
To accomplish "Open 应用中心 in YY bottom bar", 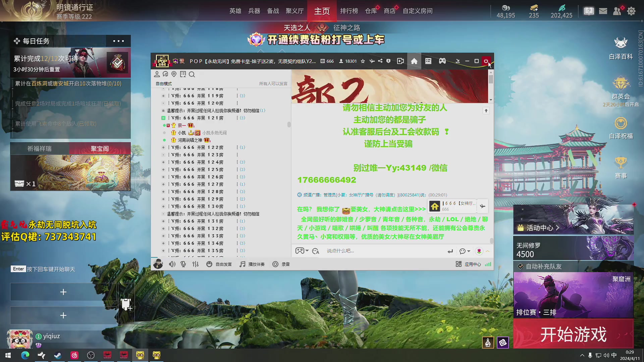I will point(468,264).
